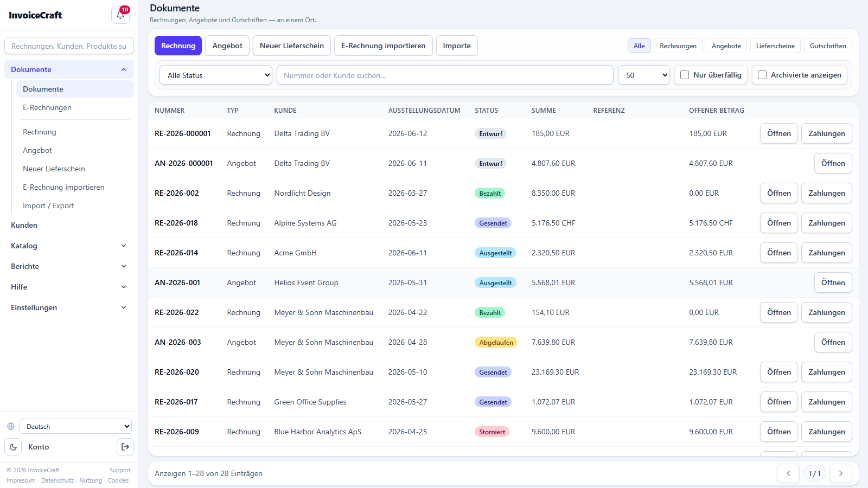Click the globe language icon
Screen dimensions: 868x488
11,426
